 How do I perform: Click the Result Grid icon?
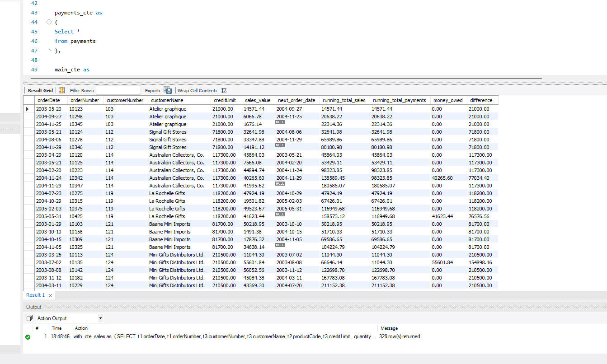coord(61,90)
